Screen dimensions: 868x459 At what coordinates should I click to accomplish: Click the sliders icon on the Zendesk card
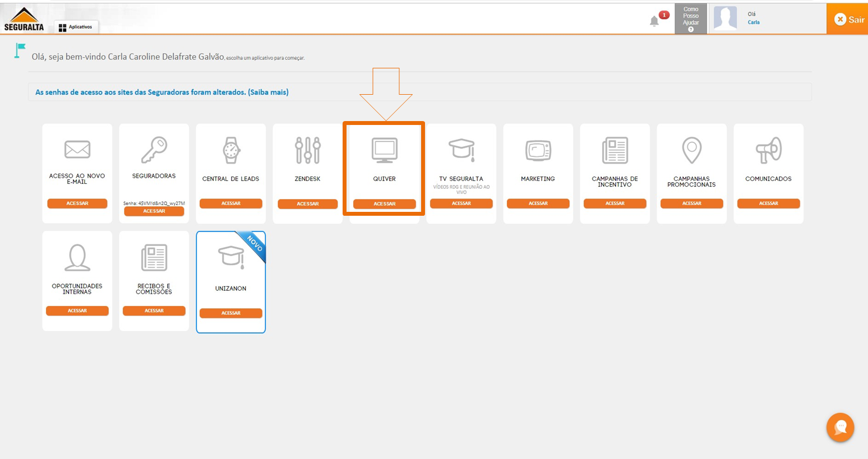(x=307, y=150)
